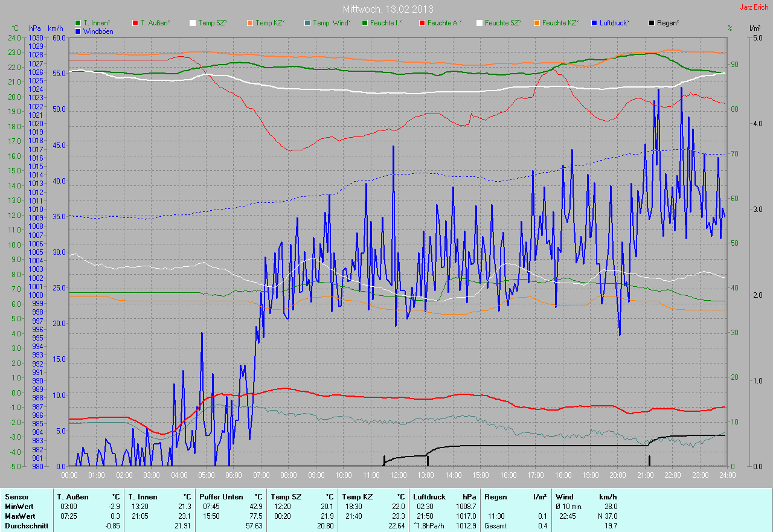
Task: Select the "T. Außen*" legend label
Action: coord(155,23)
